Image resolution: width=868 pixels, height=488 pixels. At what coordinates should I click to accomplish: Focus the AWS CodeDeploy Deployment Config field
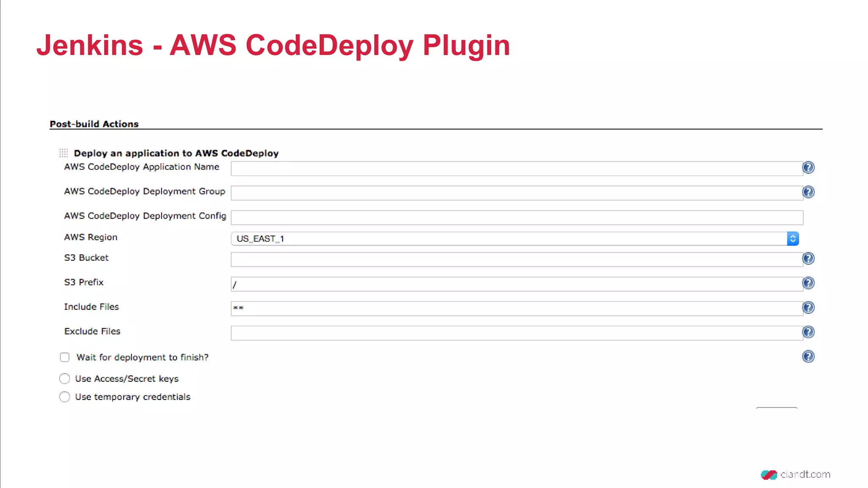click(x=517, y=218)
